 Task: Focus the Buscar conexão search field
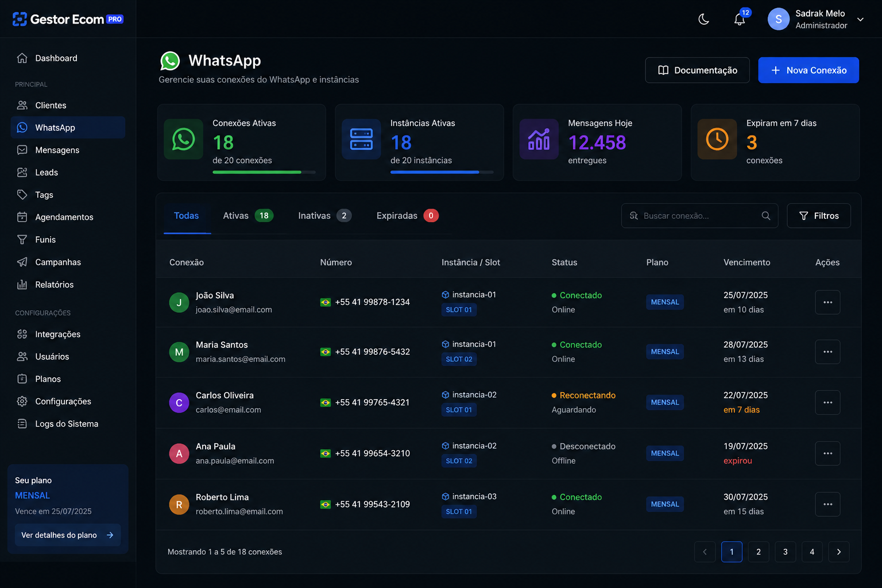click(699, 216)
